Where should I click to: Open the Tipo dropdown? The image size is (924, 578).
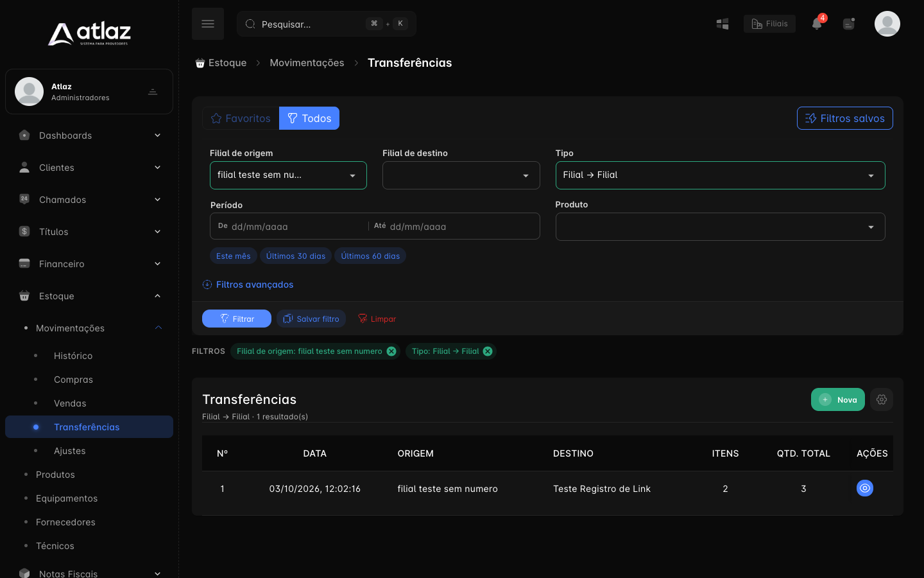720,175
